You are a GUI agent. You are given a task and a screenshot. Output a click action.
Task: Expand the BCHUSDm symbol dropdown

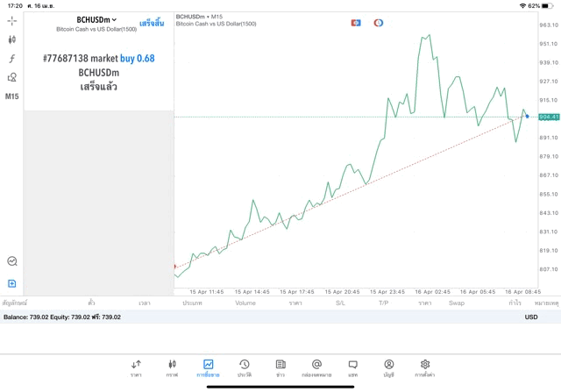point(96,20)
